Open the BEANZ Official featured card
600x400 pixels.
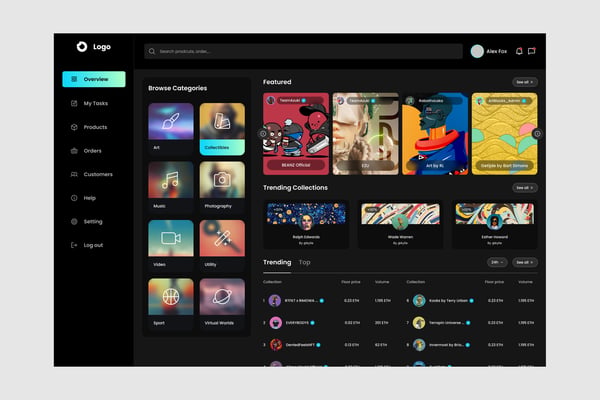point(296,134)
